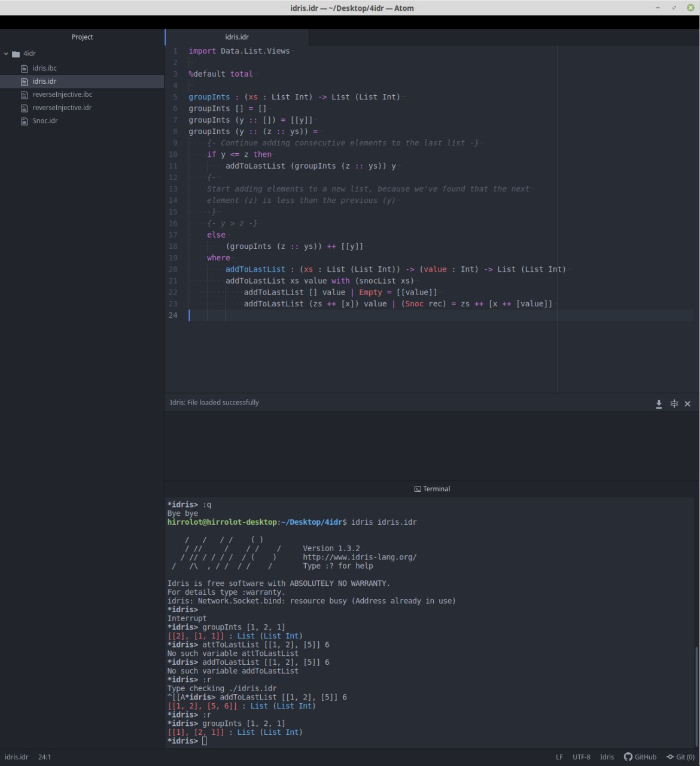The height and width of the screenshot is (766, 700).
Task: Close the Idris message panel
Action: pos(687,404)
